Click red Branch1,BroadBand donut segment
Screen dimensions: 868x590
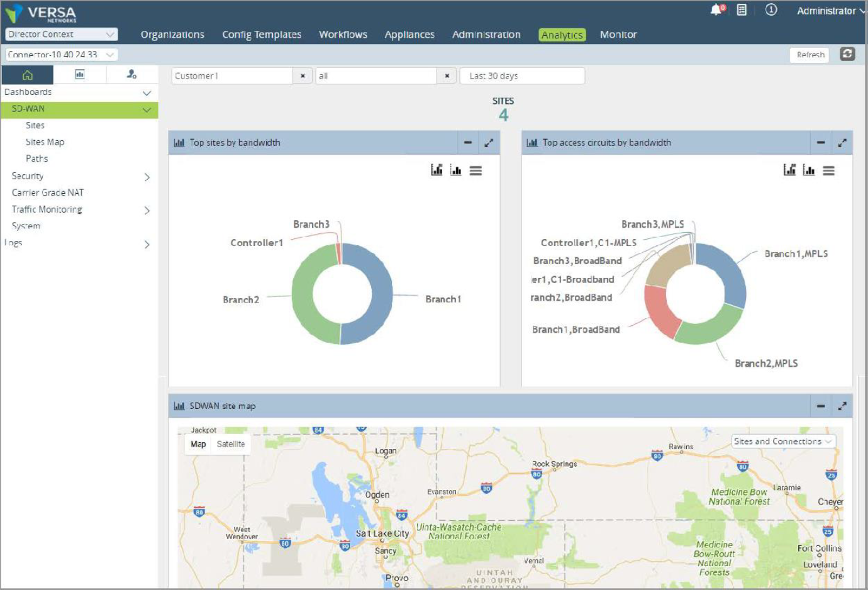pyautogui.click(x=660, y=311)
